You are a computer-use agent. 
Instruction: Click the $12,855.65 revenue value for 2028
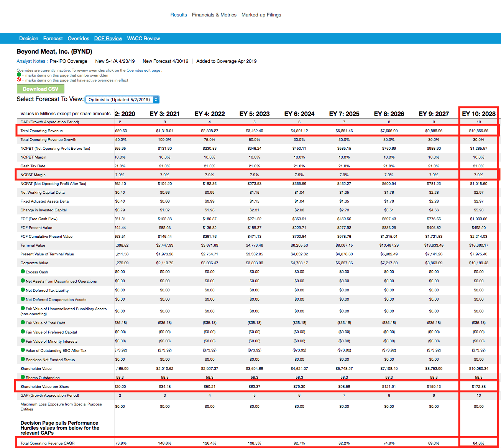point(479,131)
